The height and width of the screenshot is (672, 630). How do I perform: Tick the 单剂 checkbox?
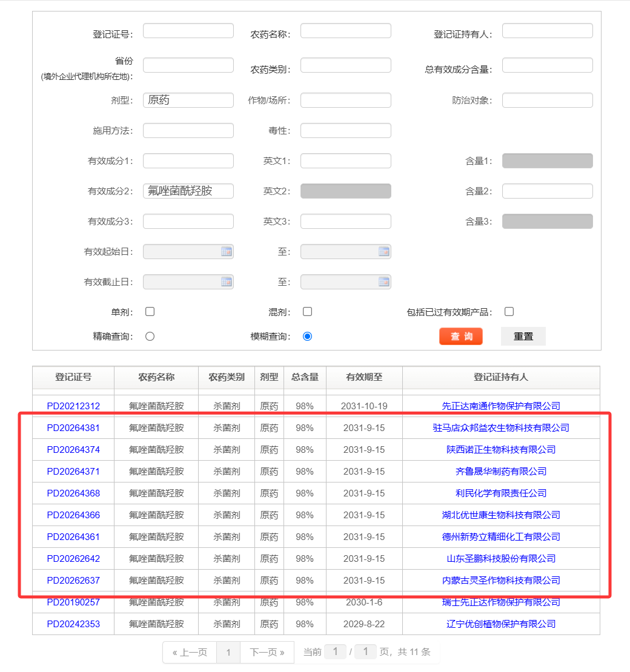click(x=150, y=312)
